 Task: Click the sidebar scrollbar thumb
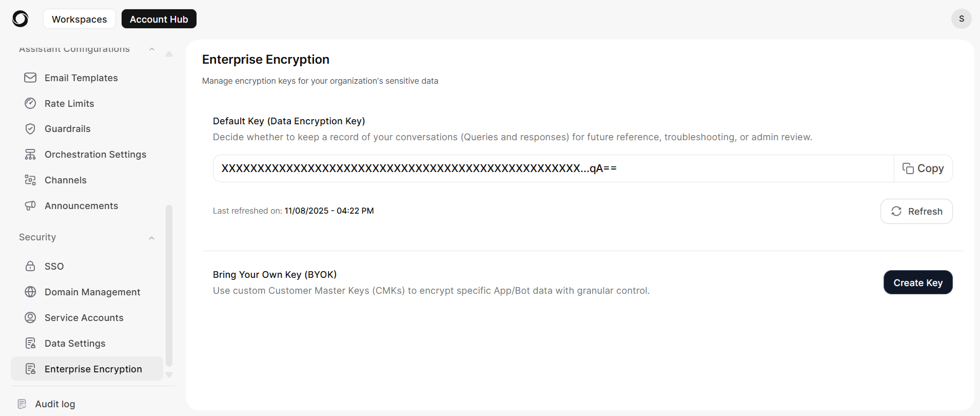coord(169,286)
